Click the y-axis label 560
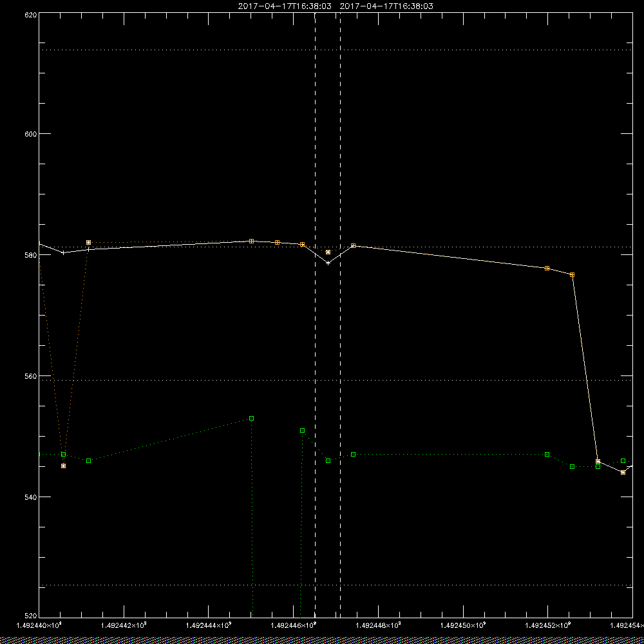The image size is (644, 644). [31, 376]
